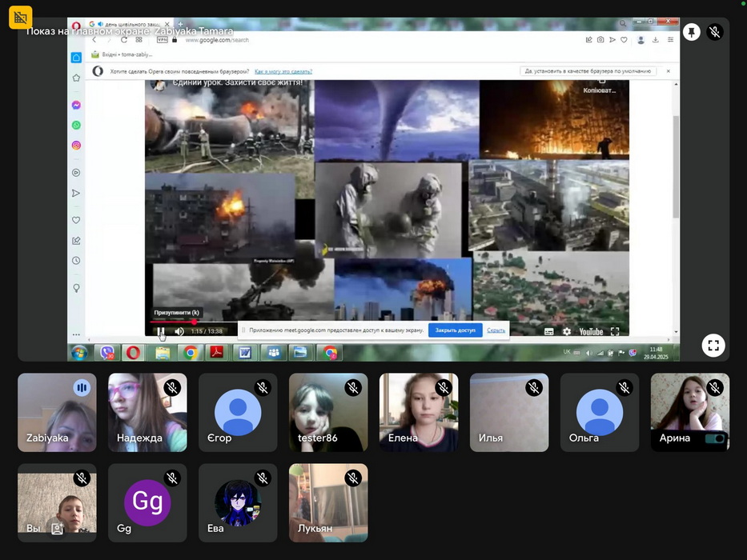This screenshot has width=747, height=560.
Task: Click the Opera icon in the Windows taskbar
Action: point(132,353)
